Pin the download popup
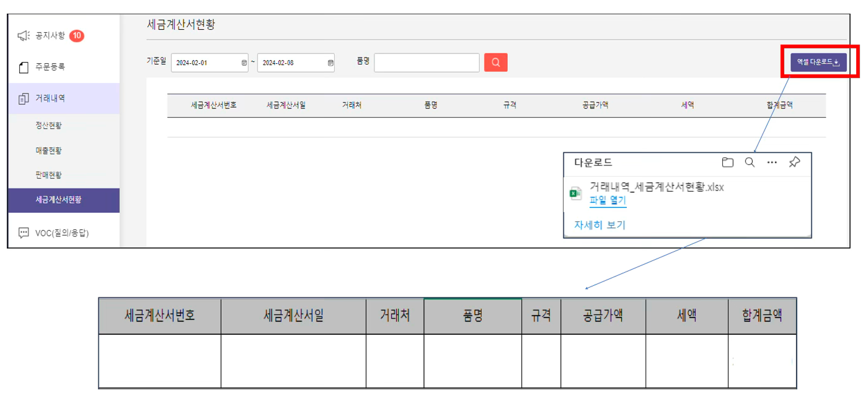 pos(794,162)
